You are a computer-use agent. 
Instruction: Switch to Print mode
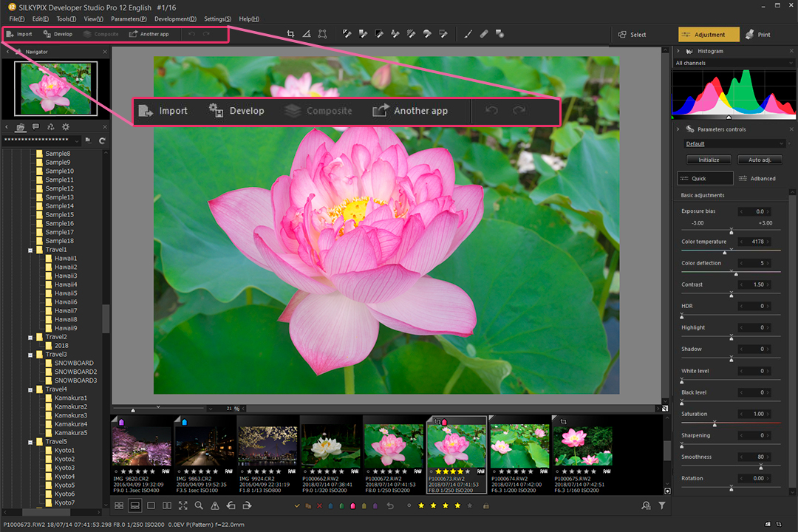pos(758,35)
